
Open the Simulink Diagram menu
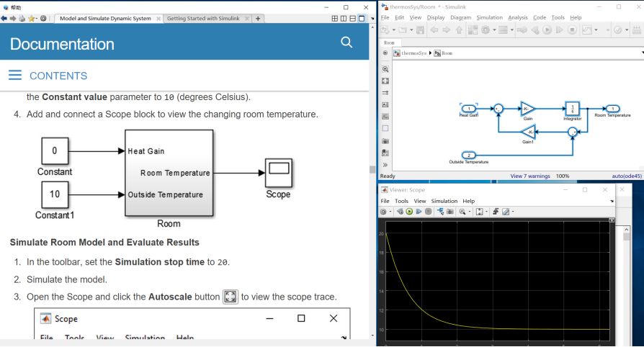(461, 18)
